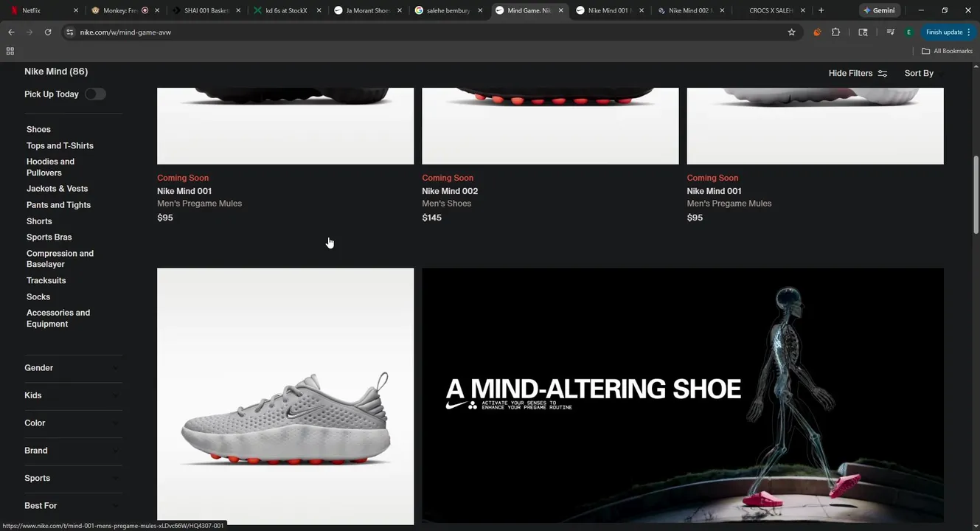Open Accessories and Equipment category
The width and height of the screenshot is (980, 531).
tap(58, 318)
